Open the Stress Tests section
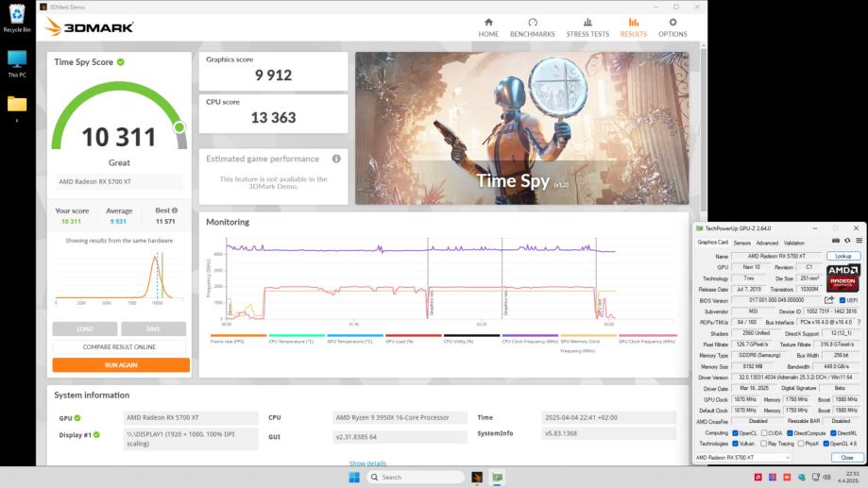This screenshot has width=868, height=488. point(587,27)
